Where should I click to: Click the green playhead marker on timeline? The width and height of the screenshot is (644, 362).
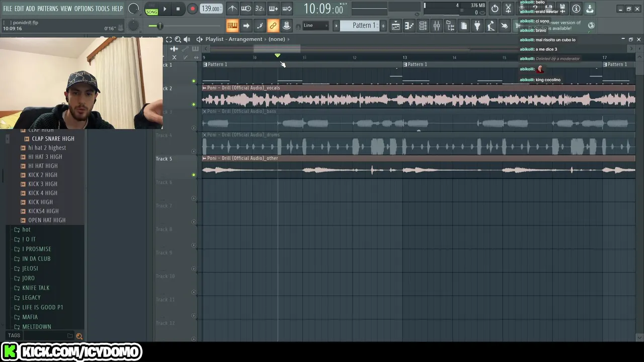tap(277, 55)
